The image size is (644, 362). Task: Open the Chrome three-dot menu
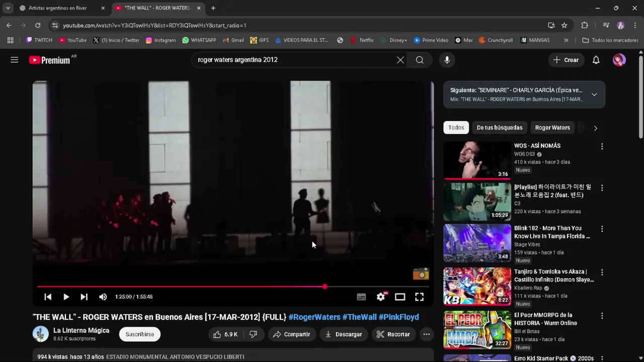click(635, 25)
